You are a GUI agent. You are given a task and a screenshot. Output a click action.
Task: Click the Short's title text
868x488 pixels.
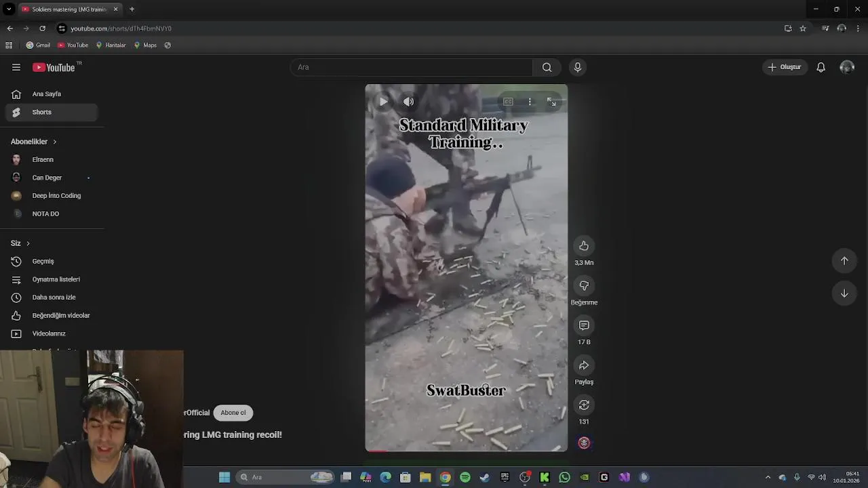(233, 435)
